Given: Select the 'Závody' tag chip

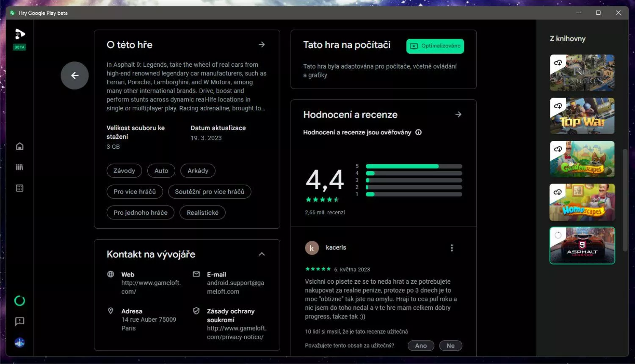Looking at the screenshot, I should point(124,171).
